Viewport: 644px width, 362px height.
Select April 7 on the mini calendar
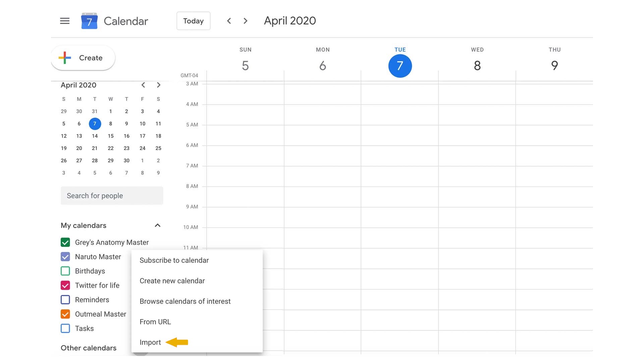click(95, 123)
